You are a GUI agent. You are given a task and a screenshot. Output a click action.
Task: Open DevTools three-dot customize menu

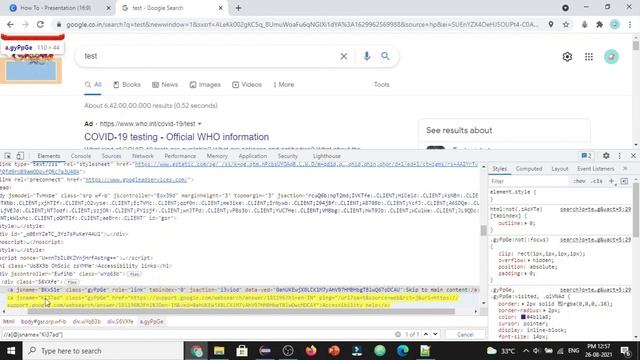(x=620, y=156)
